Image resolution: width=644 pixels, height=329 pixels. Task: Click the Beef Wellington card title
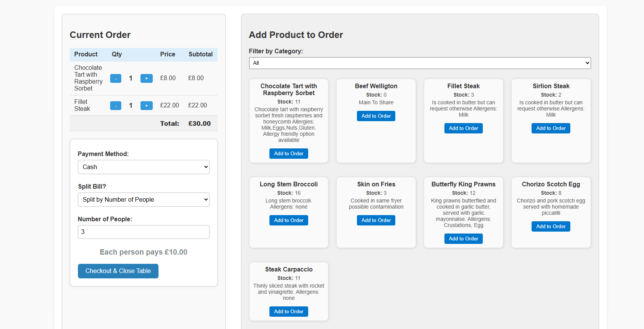point(376,86)
